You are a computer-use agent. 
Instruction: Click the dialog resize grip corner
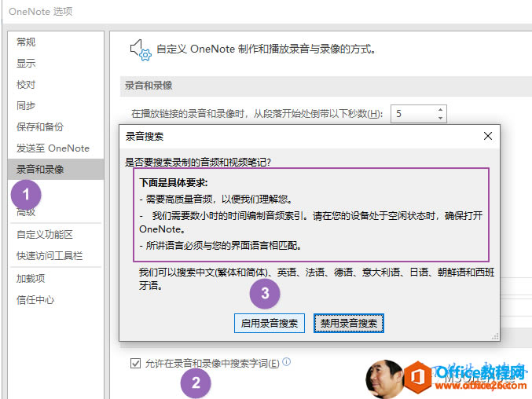pos(495,336)
